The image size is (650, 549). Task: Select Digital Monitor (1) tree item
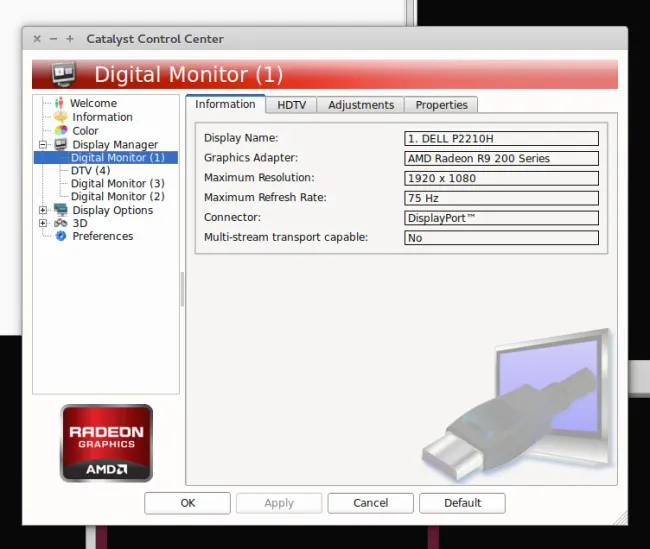tap(118, 158)
